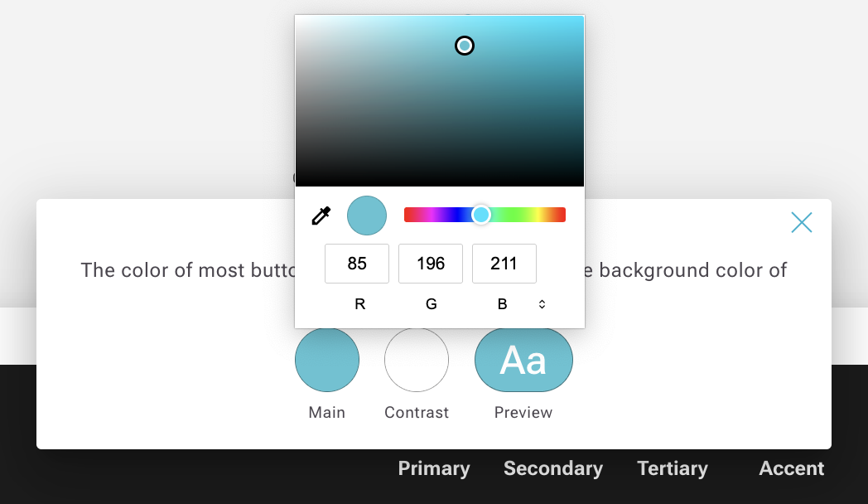Open the Accent color tab
The height and width of the screenshot is (504, 868).
[792, 468]
